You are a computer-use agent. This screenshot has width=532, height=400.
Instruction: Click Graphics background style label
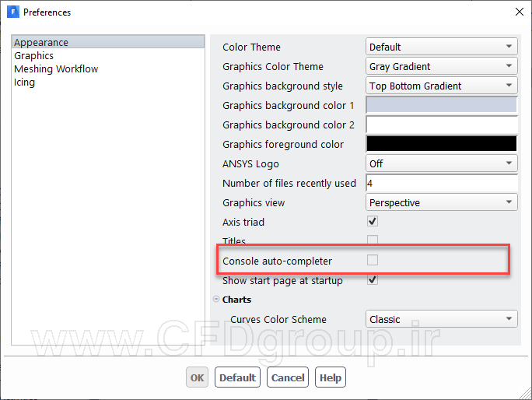(282, 86)
